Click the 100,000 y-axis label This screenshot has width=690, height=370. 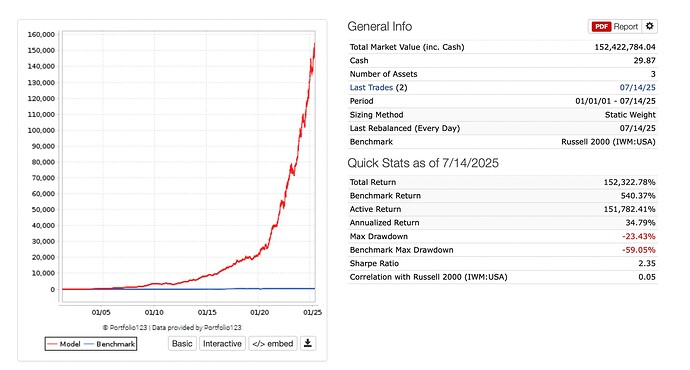tap(41, 130)
